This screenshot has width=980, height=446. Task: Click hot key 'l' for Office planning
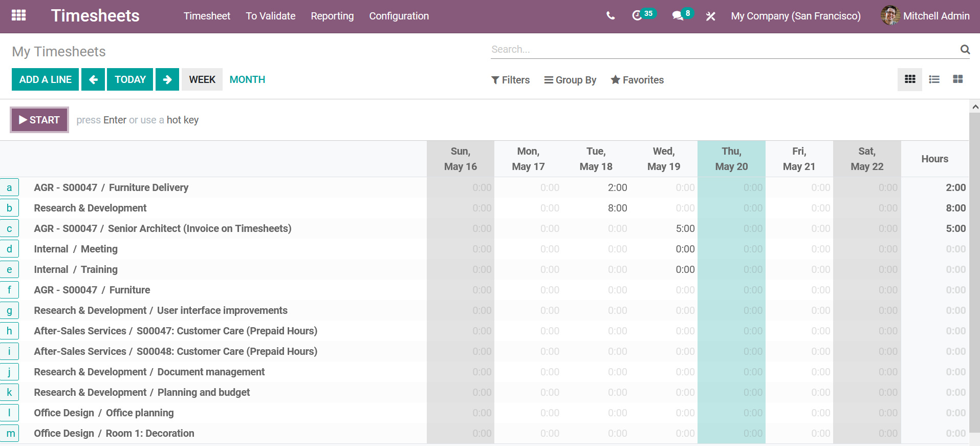click(x=9, y=413)
